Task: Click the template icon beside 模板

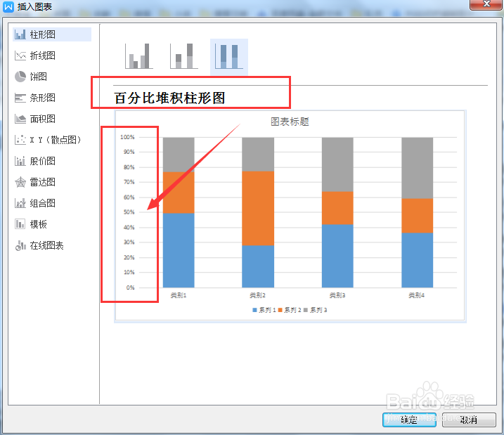Action: tap(20, 224)
